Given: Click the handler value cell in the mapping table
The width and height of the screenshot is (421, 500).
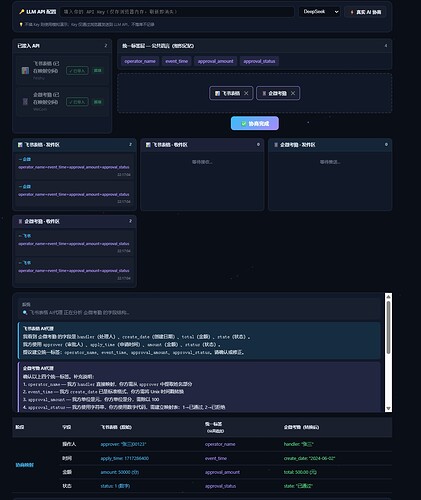Looking at the screenshot, I should tap(299, 444).
